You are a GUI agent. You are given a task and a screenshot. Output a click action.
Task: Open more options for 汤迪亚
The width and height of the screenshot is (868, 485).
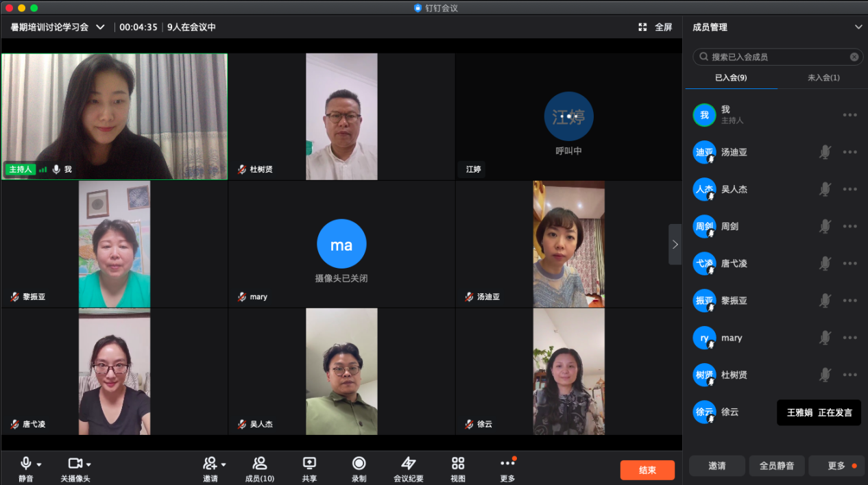(x=850, y=152)
